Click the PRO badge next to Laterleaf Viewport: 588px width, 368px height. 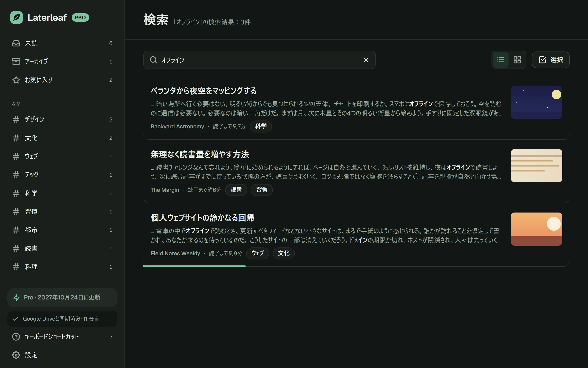(x=80, y=17)
